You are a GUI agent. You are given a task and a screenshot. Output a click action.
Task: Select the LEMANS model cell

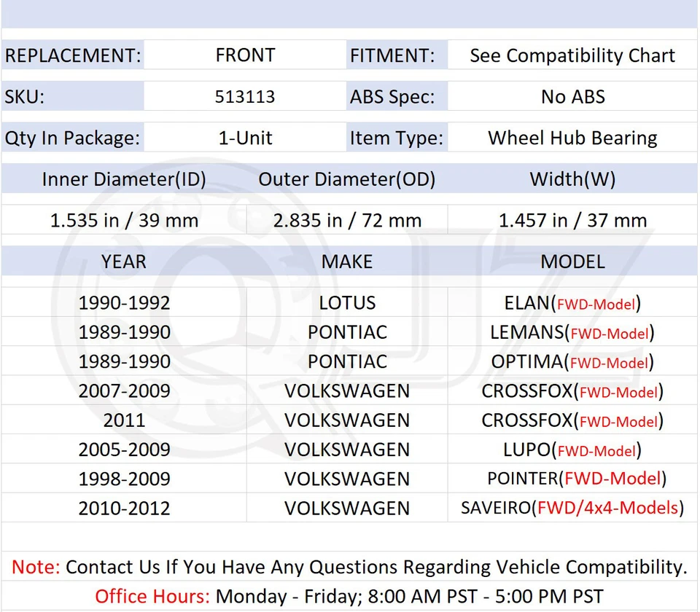572,333
